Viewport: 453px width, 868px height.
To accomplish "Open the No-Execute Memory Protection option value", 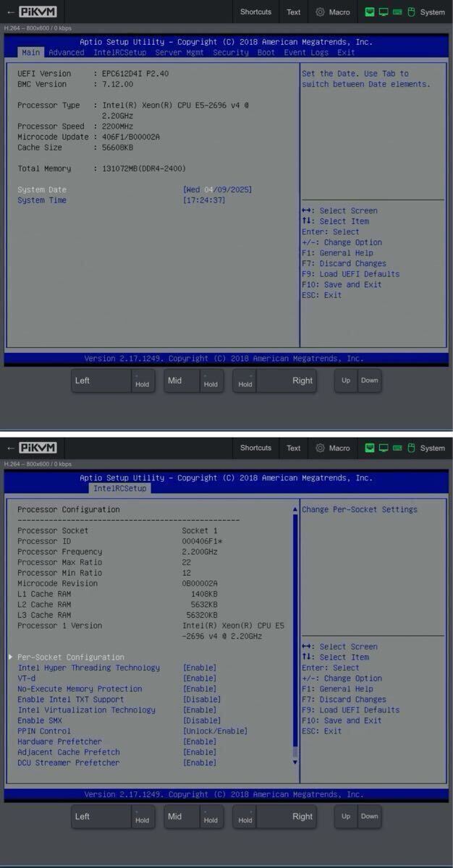I will [x=200, y=689].
